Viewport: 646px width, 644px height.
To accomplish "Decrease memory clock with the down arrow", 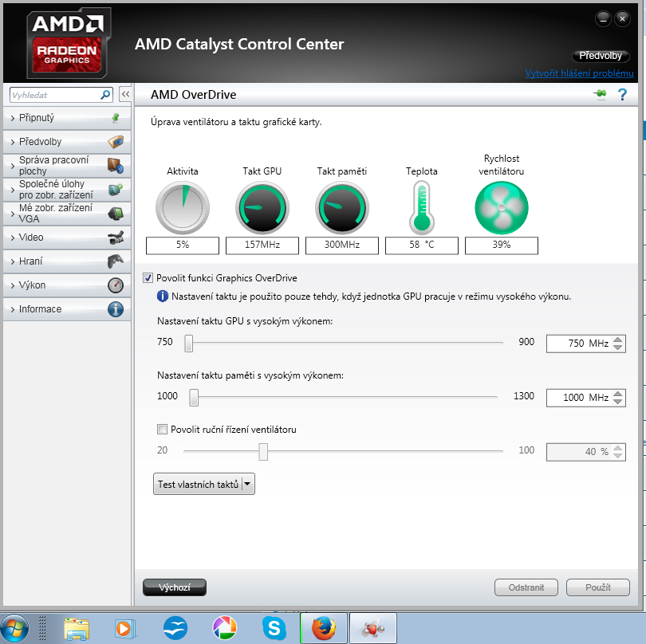I will tap(617, 402).
